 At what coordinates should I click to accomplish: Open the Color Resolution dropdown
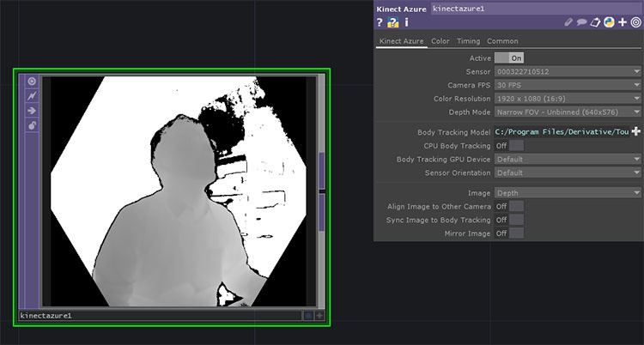coord(568,99)
